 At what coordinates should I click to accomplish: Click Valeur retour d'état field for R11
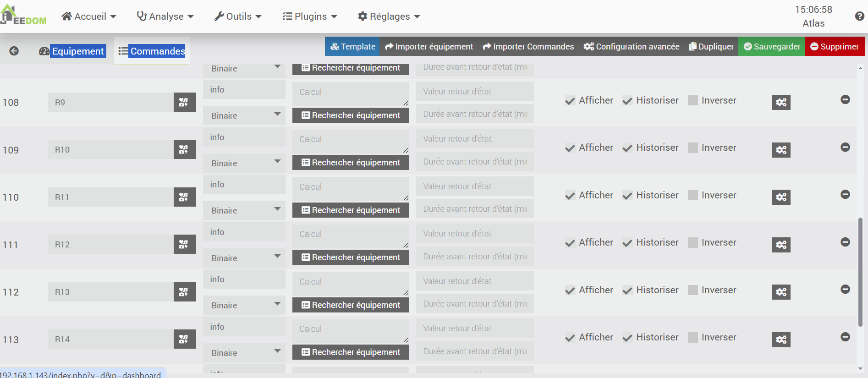tap(475, 186)
